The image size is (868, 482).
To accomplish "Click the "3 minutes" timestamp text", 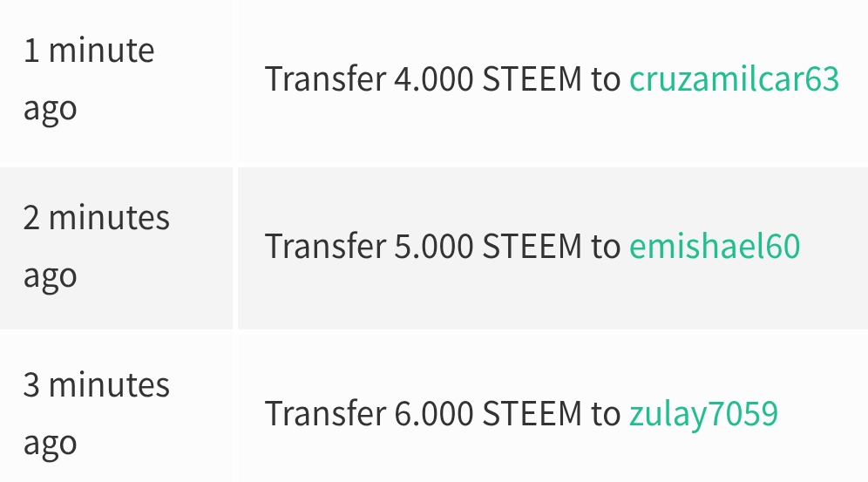I will 97,384.
